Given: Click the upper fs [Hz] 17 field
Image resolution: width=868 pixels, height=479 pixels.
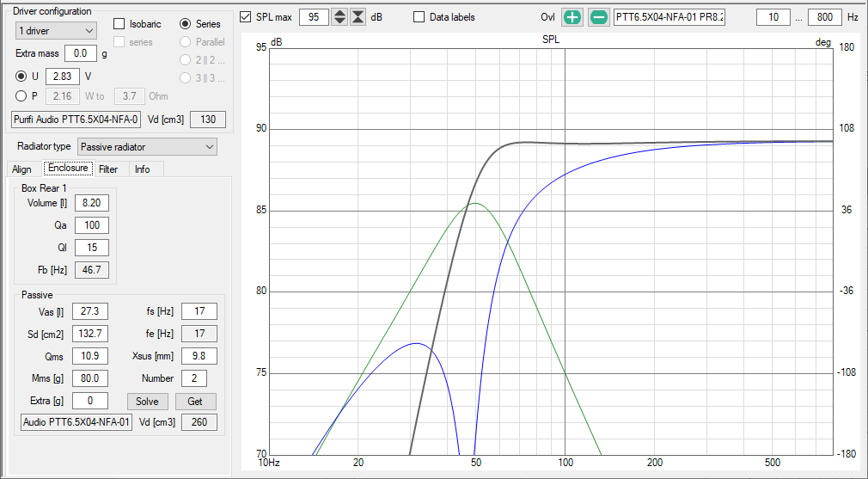Looking at the screenshot, I should [199, 312].
